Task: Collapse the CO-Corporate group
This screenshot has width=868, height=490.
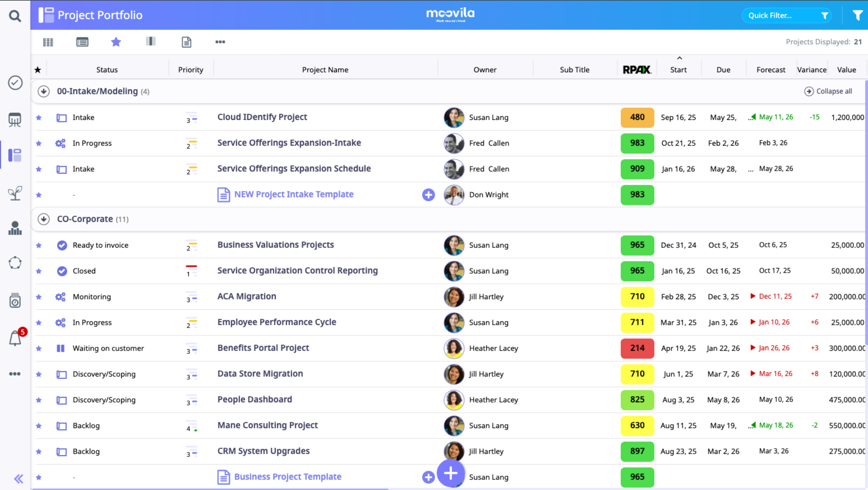Action: pyautogui.click(x=44, y=219)
